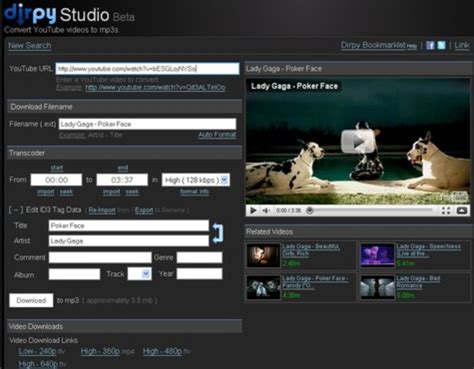The image size is (474, 369).
Task: Click the Facebook share icon
Action: [x=430, y=45]
